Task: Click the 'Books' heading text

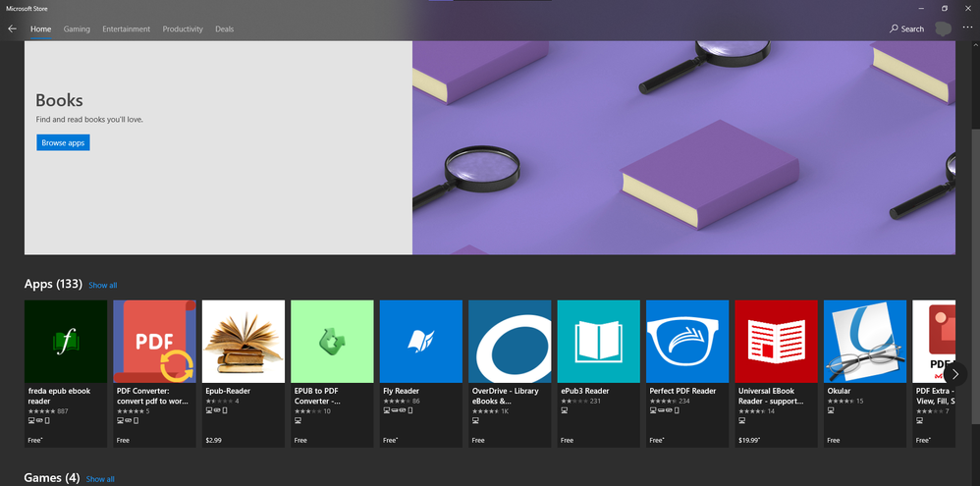Action: (x=59, y=100)
